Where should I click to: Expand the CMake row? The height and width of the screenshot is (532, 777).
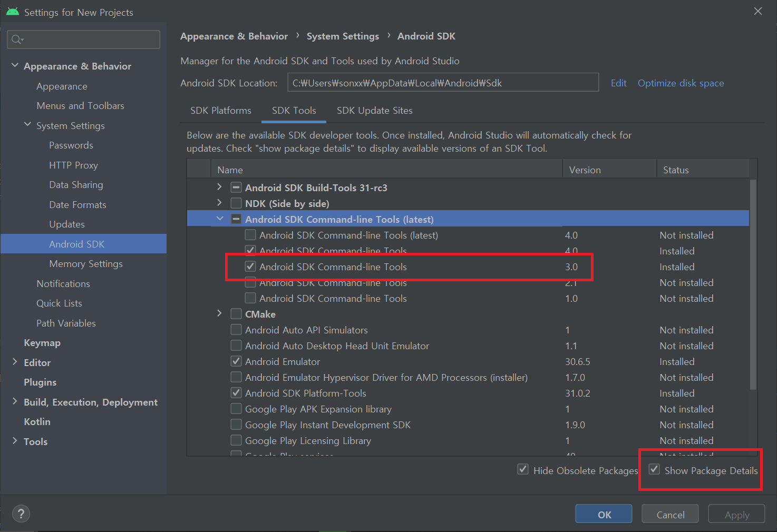click(219, 313)
